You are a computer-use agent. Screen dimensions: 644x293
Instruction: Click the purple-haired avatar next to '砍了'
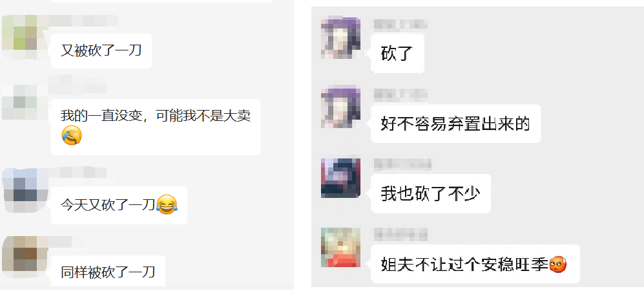point(341,38)
